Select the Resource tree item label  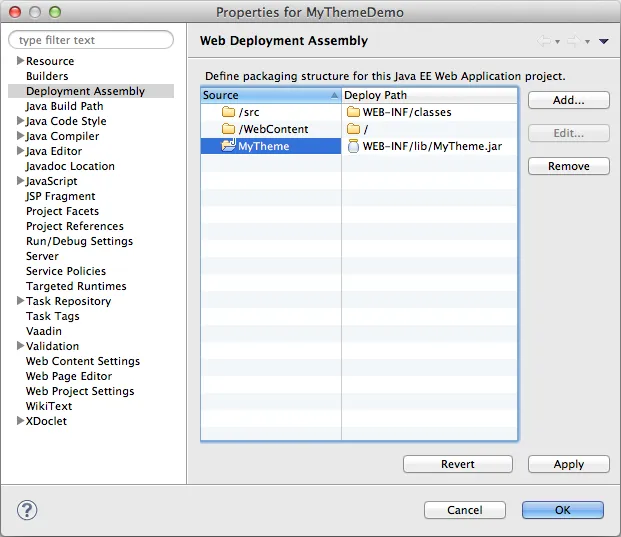click(x=50, y=61)
